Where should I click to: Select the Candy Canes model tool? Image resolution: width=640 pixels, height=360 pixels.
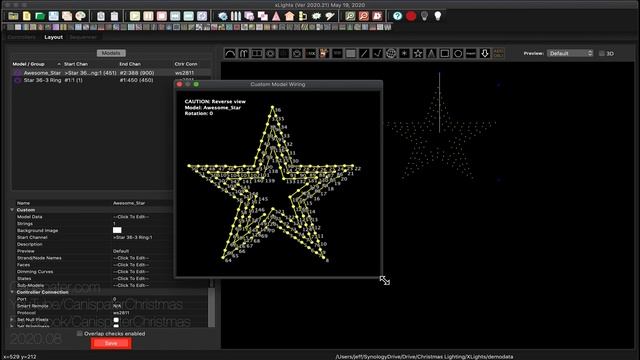click(244, 53)
